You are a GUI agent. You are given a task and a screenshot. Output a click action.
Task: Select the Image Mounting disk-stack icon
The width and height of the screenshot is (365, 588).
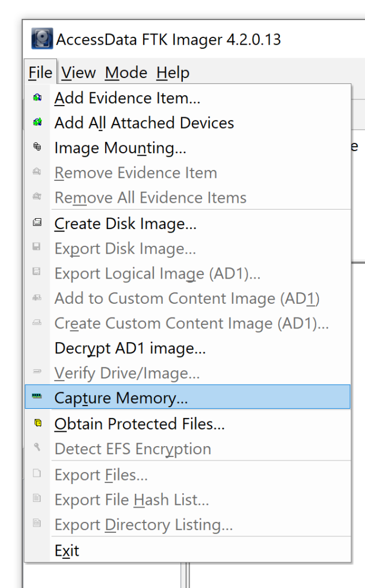[x=36, y=148]
